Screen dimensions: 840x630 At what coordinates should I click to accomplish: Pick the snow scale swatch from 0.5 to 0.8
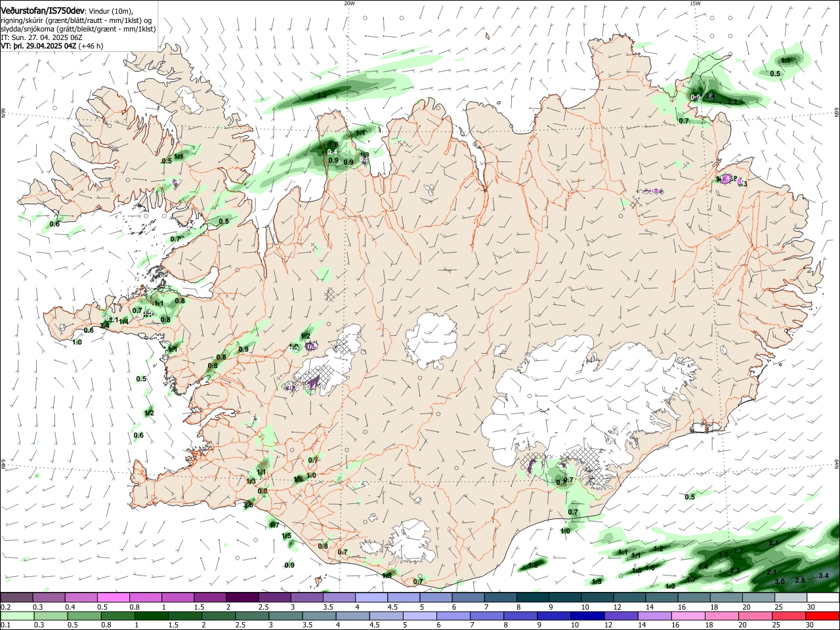pos(113,597)
